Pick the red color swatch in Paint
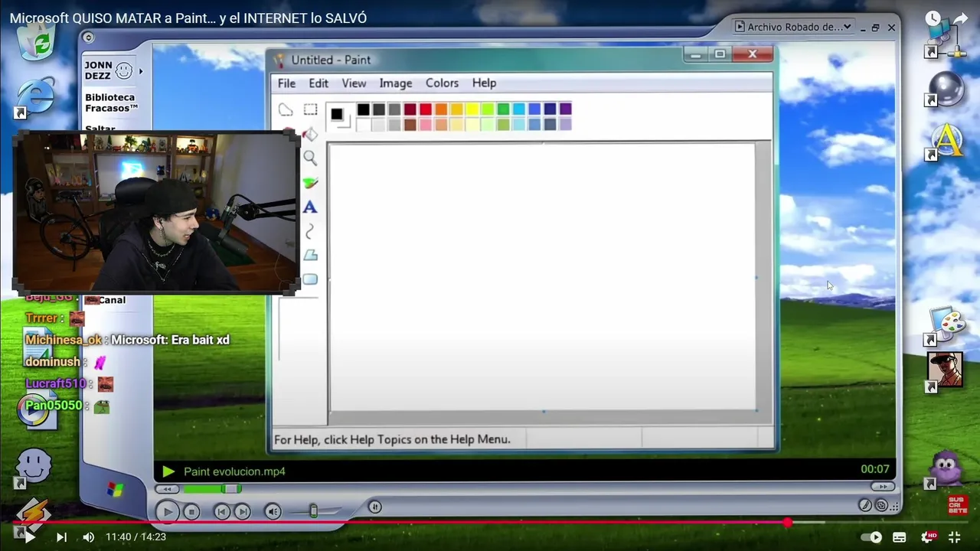Screen dimensions: 980x551 (x=426, y=109)
